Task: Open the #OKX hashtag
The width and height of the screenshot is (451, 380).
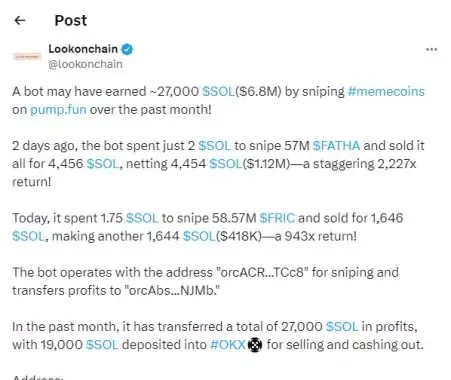Action: click(228, 345)
